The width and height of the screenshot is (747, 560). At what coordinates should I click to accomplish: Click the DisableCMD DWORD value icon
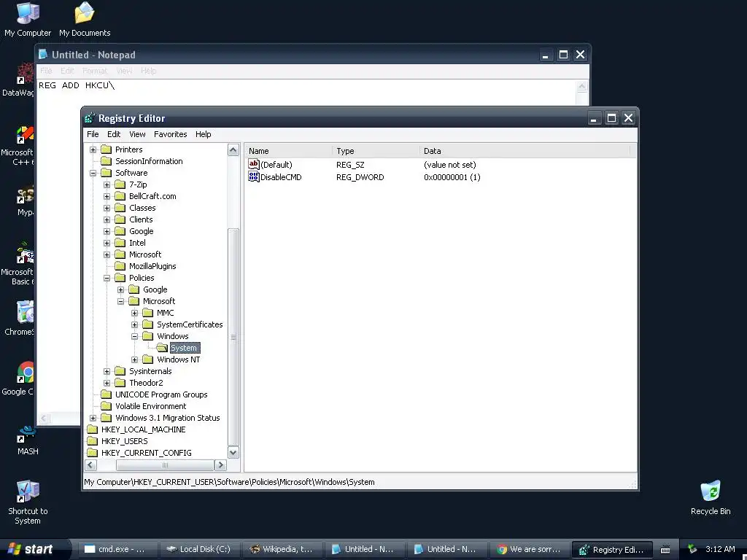click(253, 177)
